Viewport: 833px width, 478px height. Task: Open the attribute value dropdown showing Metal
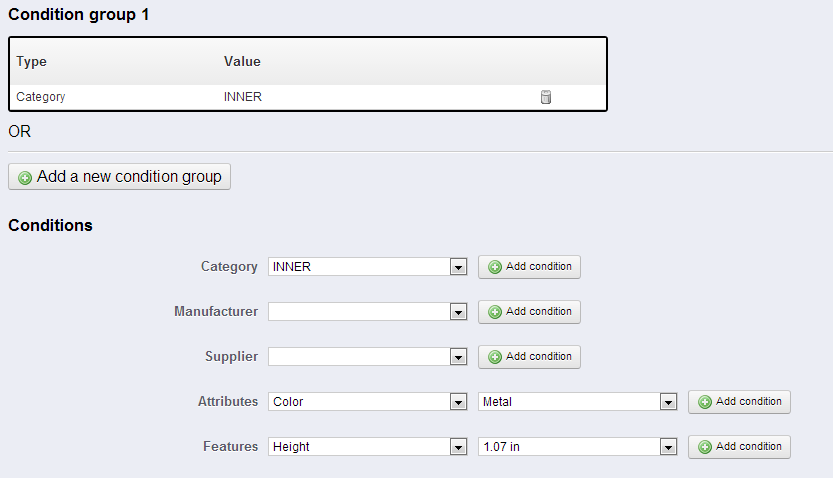(x=577, y=402)
